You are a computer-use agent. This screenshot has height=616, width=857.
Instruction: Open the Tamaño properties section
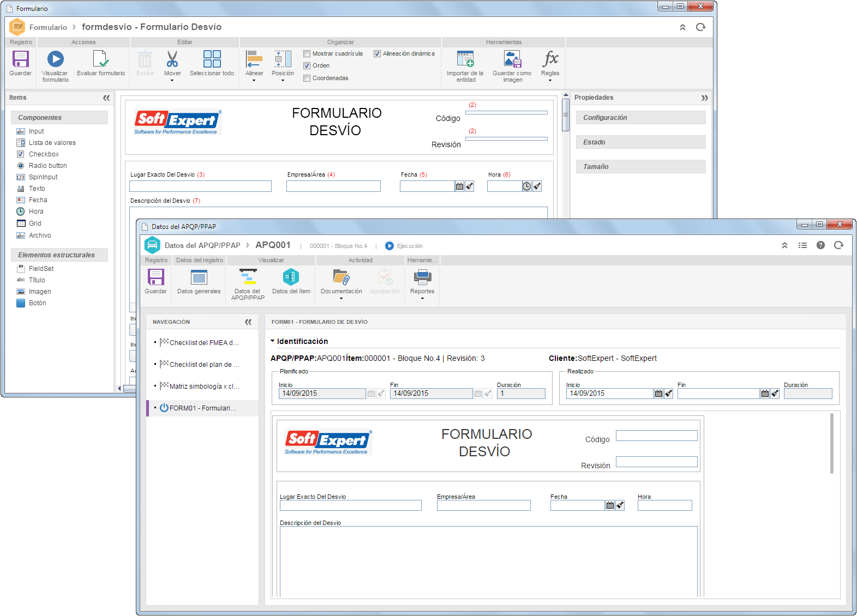640,167
